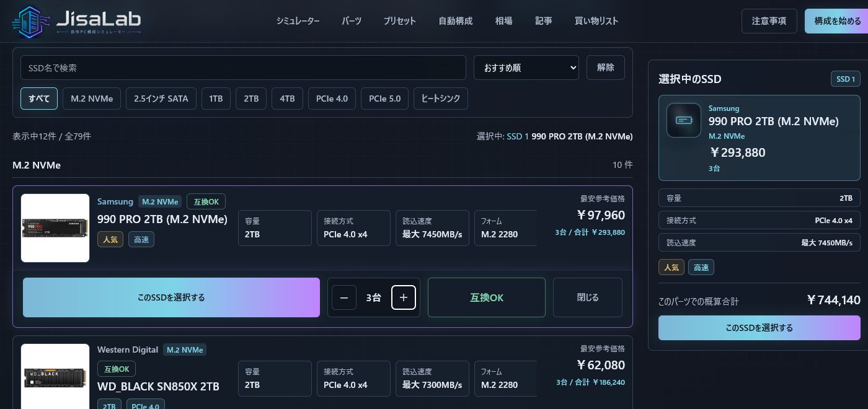Open the sort order dropdown おすすめ順
Image resolution: width=868 pixels, height=409 pixels.
click(526, 68)
